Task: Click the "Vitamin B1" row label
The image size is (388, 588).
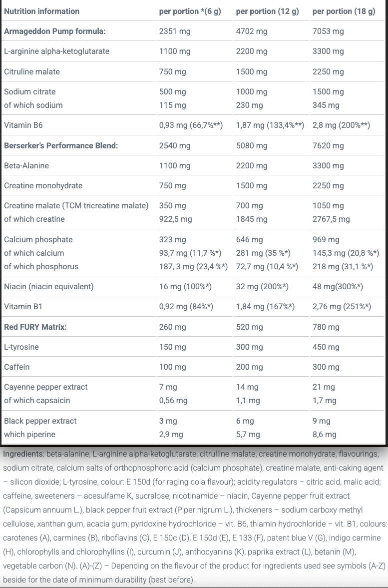Action: [23, 306]
